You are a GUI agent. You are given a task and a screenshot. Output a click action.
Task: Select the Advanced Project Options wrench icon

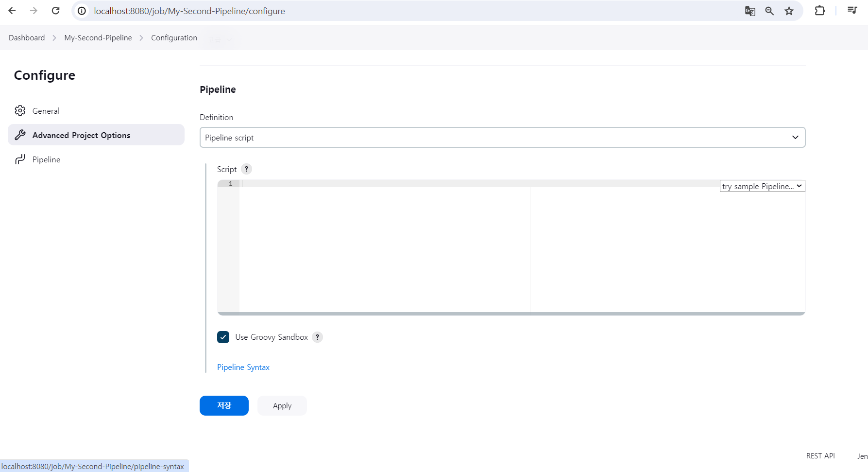coord(20,135)
